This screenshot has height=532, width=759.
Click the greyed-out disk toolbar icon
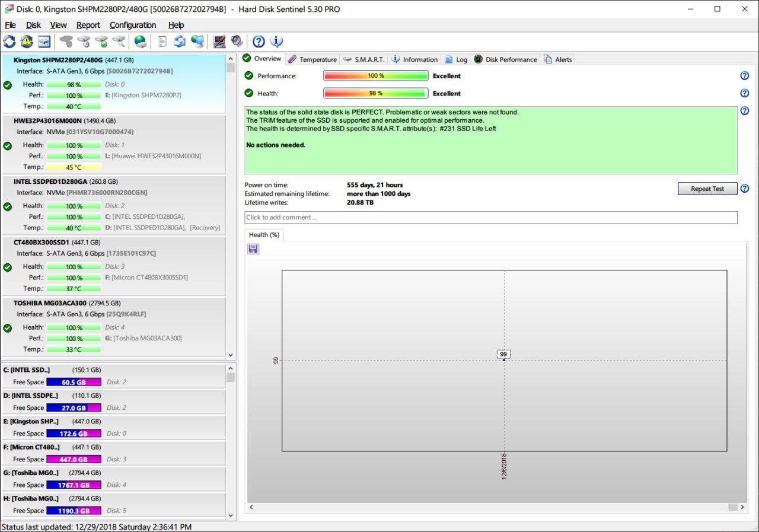point(66,41)
